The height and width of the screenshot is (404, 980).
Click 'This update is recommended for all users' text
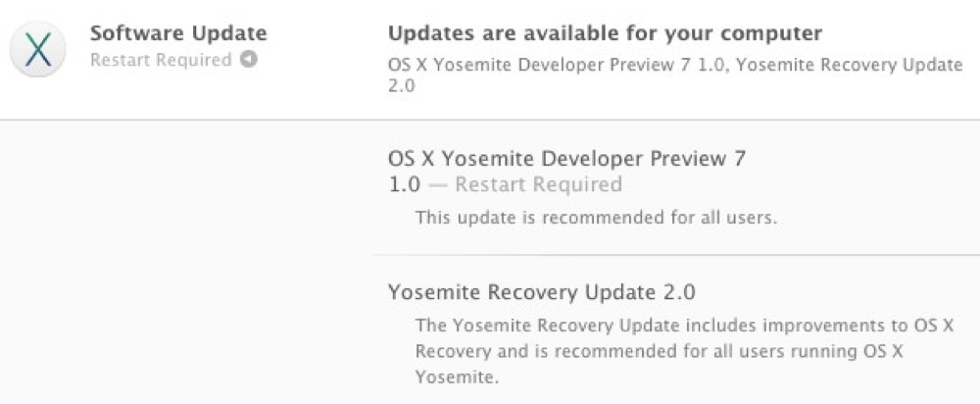tap(596, 218)
